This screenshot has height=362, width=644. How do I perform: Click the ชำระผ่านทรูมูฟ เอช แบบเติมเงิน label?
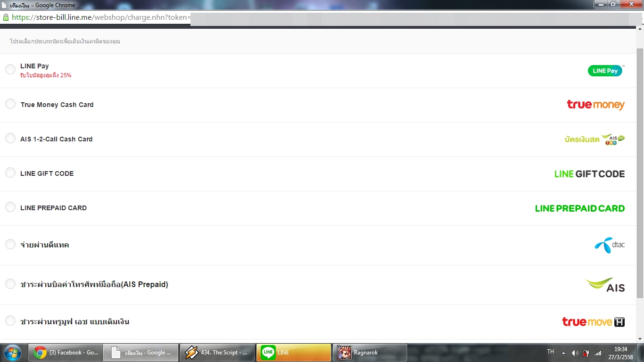click(x=75, y=322)
